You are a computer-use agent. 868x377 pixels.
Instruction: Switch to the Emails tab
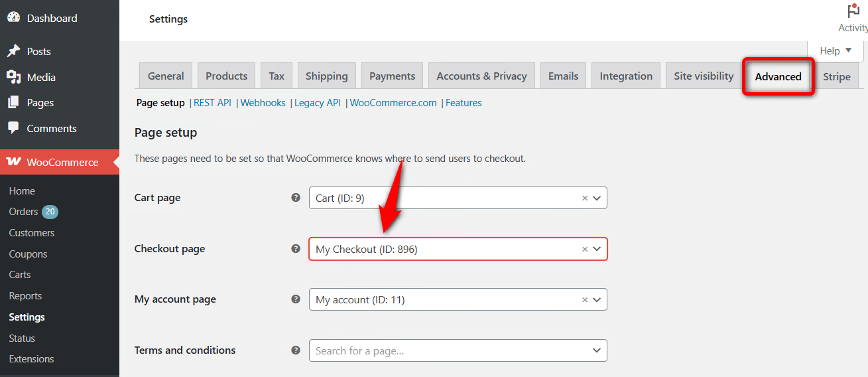[563, 76]
